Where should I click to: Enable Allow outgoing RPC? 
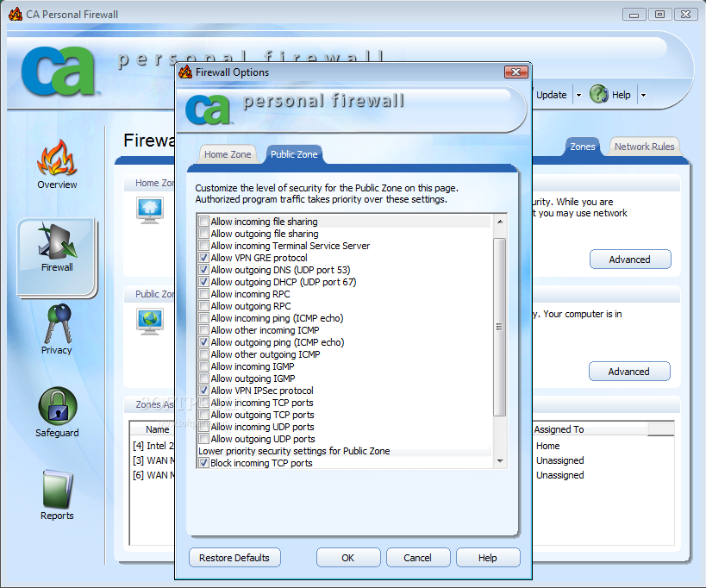(204, 306)
